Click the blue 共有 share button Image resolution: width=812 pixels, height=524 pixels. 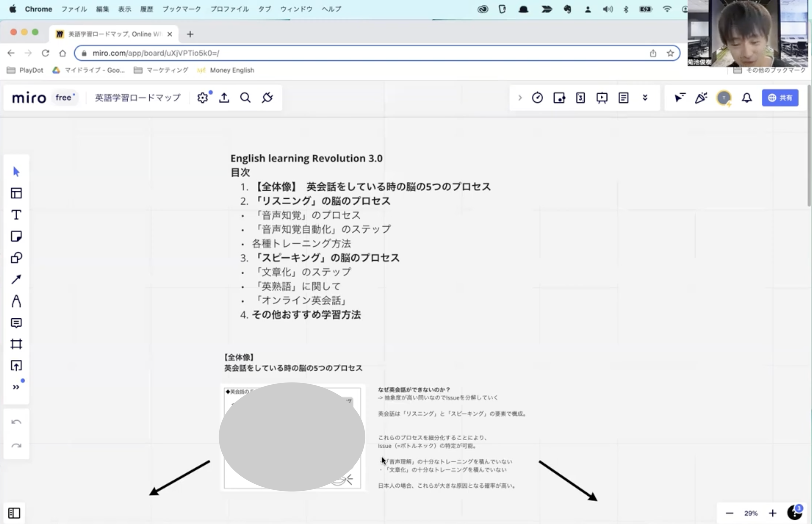tap(780, 98)
